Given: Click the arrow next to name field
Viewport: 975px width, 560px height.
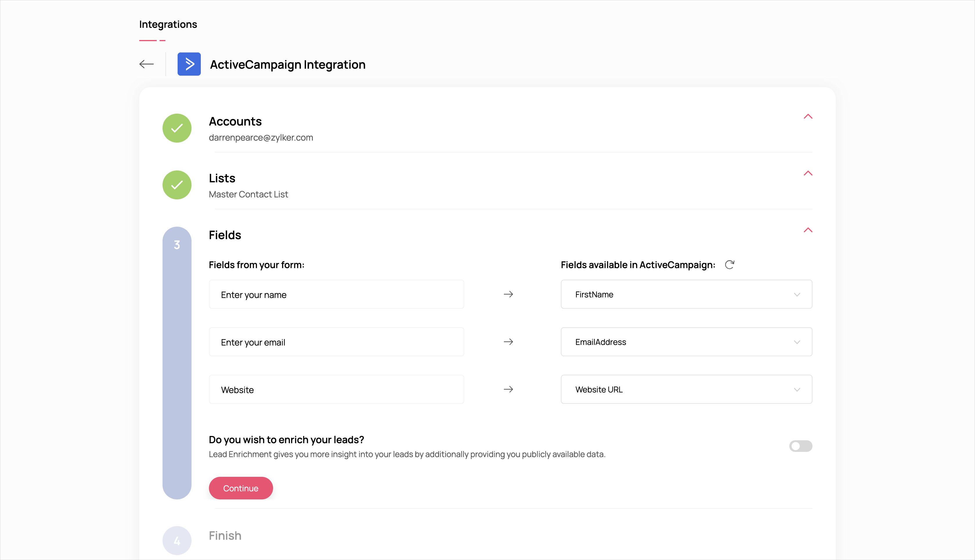Looking at the screenshot, I should 508,294.
